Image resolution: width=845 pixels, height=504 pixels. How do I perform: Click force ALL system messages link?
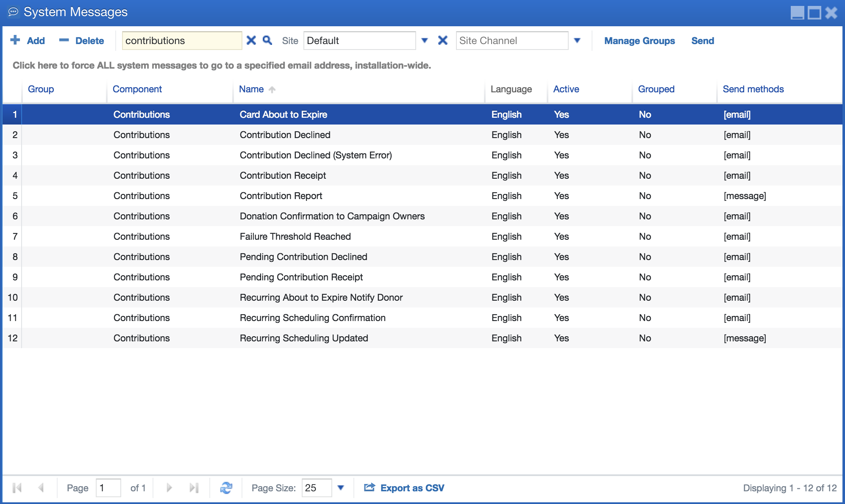pyautogui.click(x=222, y=65)
